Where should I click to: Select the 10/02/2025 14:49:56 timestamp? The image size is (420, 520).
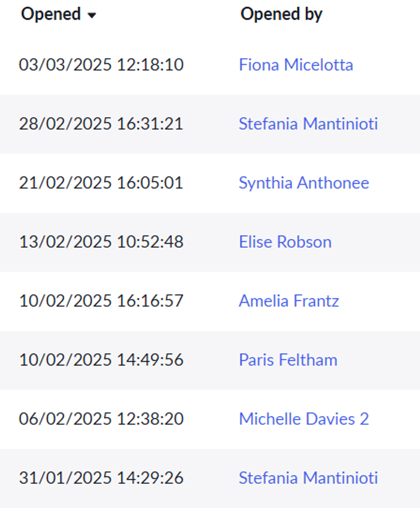tap(101, 360)
